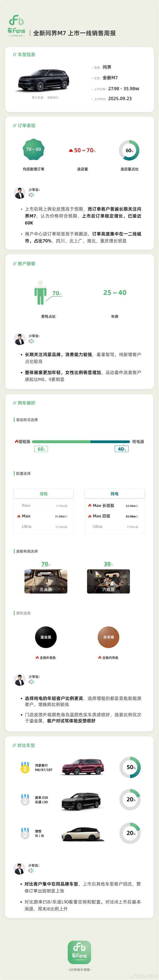Click the red up-arrow beside 50~70%
This screenshot has height=980, width=159.
pyautogui.click(x=71, y=151)
